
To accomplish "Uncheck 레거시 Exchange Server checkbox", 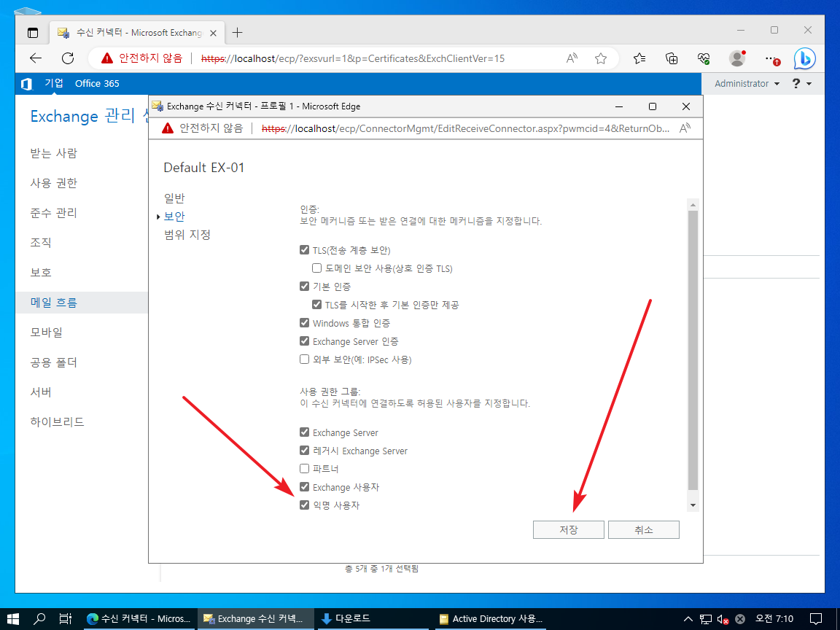I will [x=304, y=450].
